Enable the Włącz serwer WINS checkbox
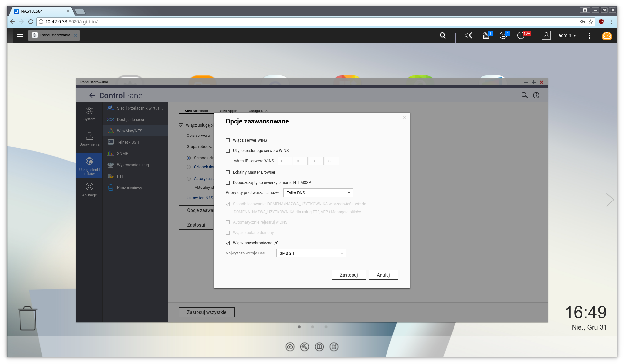The image size is (624, 364). pyautogui.click(x=228, y=140)
